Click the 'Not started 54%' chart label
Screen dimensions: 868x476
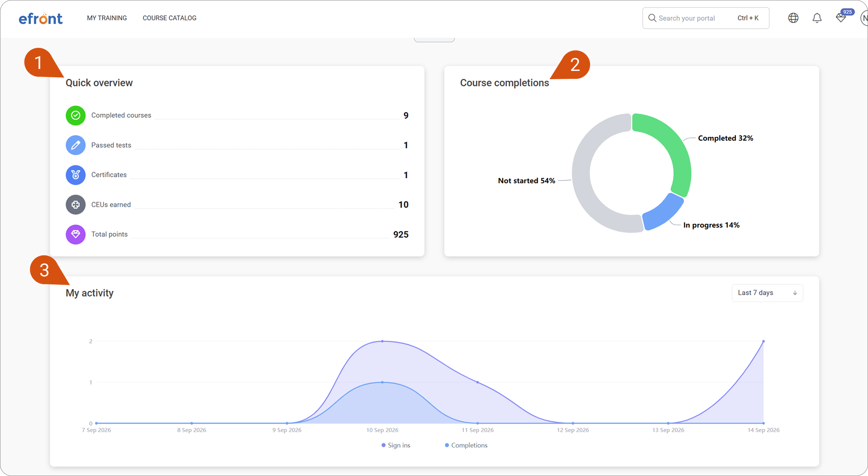(526, 181)
